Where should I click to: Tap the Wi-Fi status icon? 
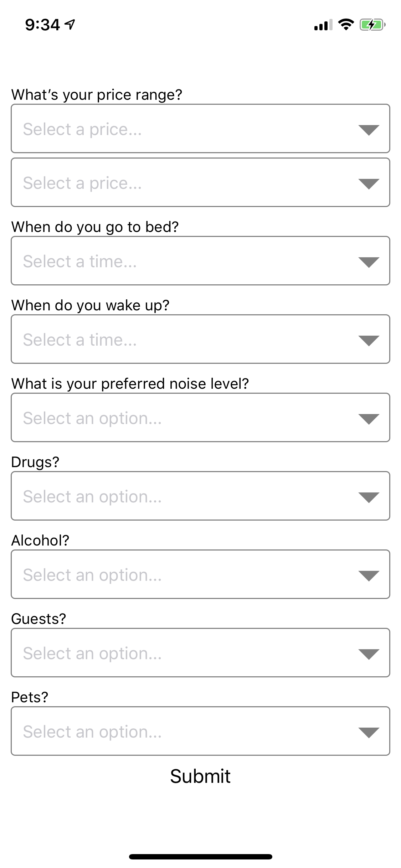pyautogui.click(x=345, y=25)
